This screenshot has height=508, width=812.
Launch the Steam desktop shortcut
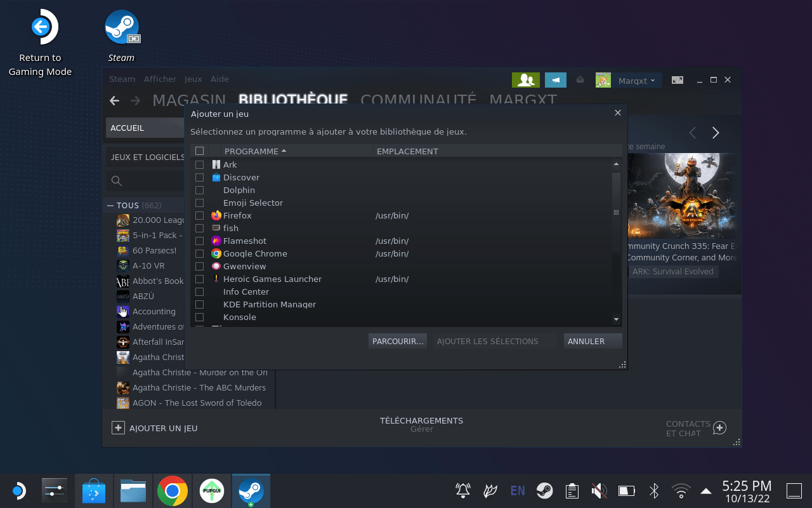pyautogui.click(x=121, y=36)
